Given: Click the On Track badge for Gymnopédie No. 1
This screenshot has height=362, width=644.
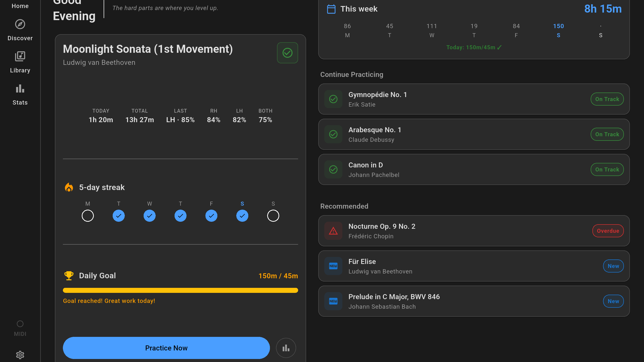Looking at the screenshot, I should point(607,99).
